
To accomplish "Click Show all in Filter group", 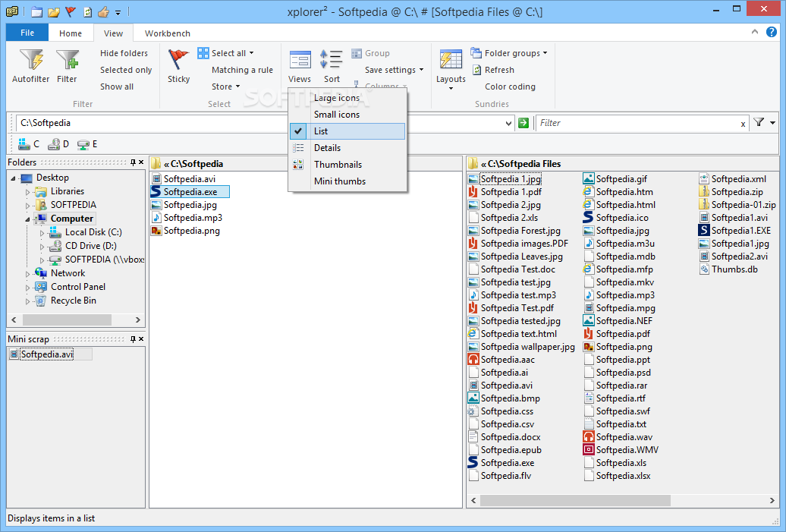I will tap(117, 87).
